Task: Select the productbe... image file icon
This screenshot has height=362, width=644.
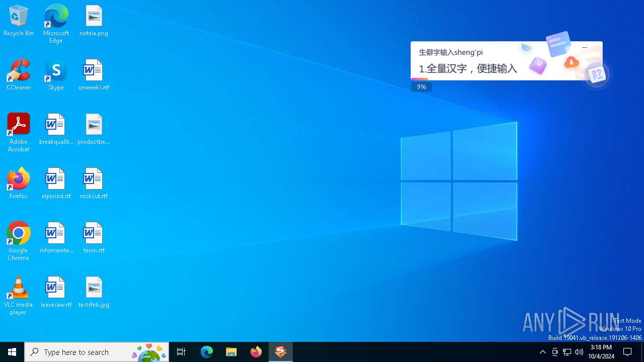Action: 94,129
